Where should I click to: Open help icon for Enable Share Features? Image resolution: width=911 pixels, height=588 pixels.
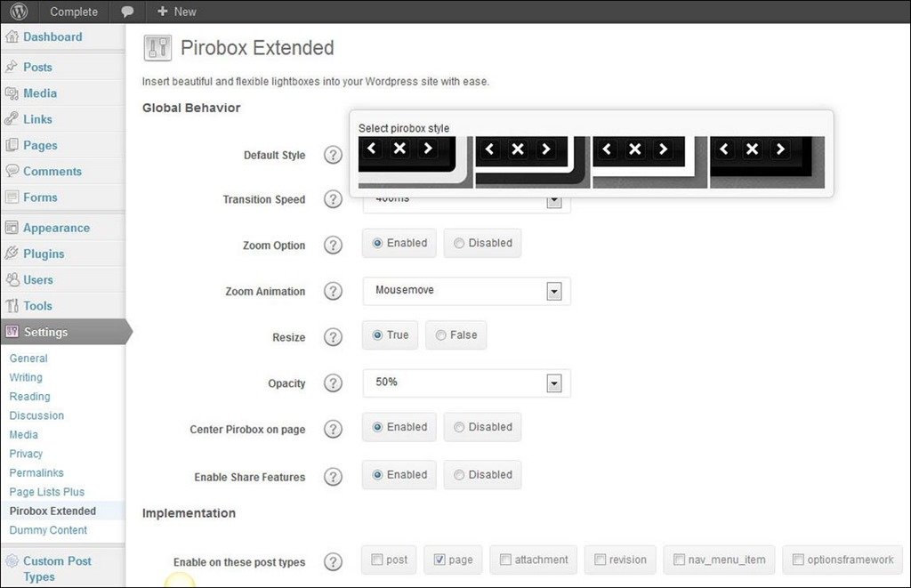click(x=333, y=477)
